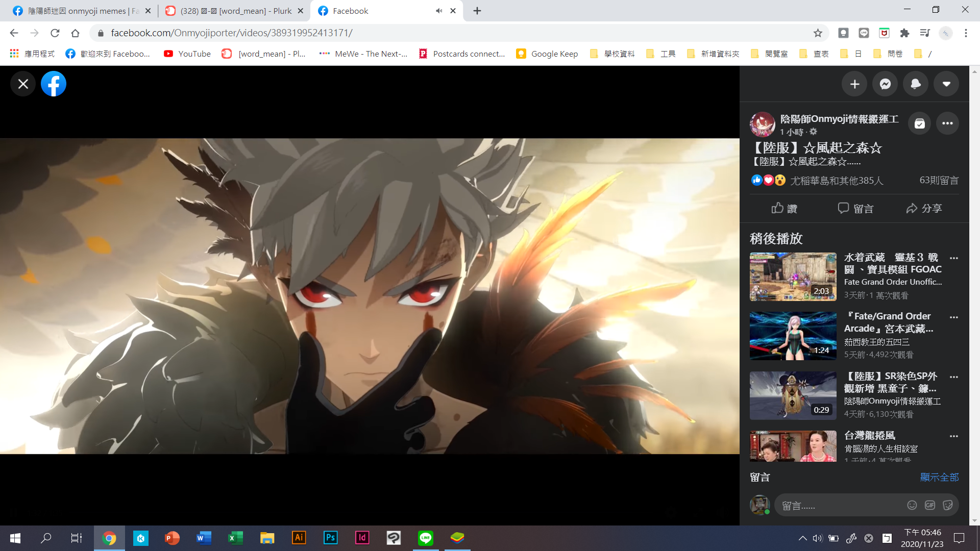Open the Google Keep bookmark
The height and width of the screenshot is (551, 980).
[x=547, y=54]
